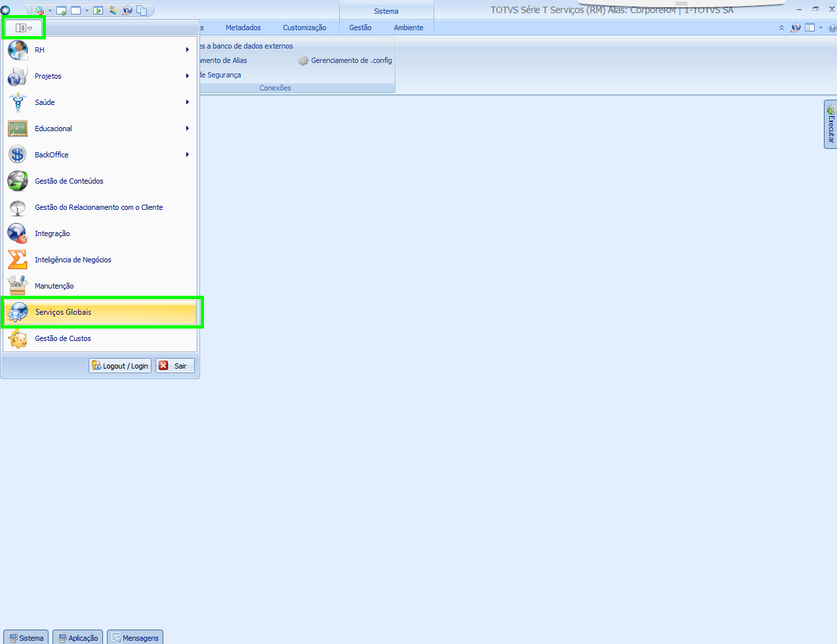Image resolution: width=837 pixels, height=644 pixels.
Task: Click the Sistema context tab header
Action: tap(386, 11)
